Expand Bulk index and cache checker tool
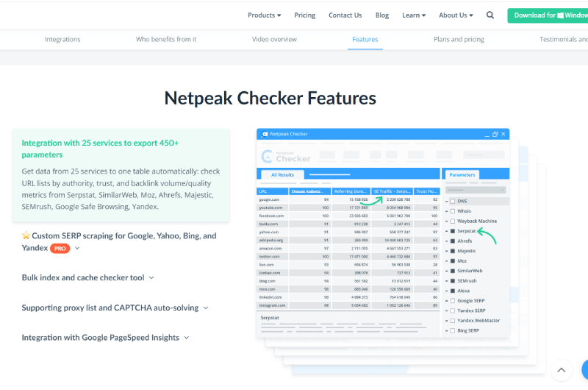Screen dimensions: 588x390 [x=151, y=277]
